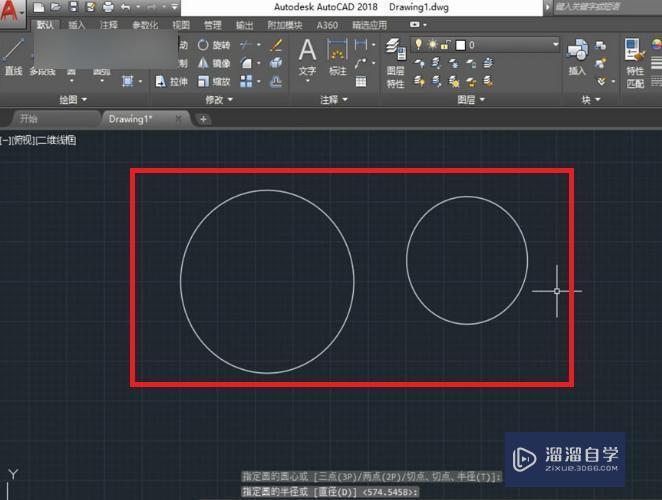Open the layer list dropdown
The width and height of the screenshot is (662, 500).
tap(555, 44)
